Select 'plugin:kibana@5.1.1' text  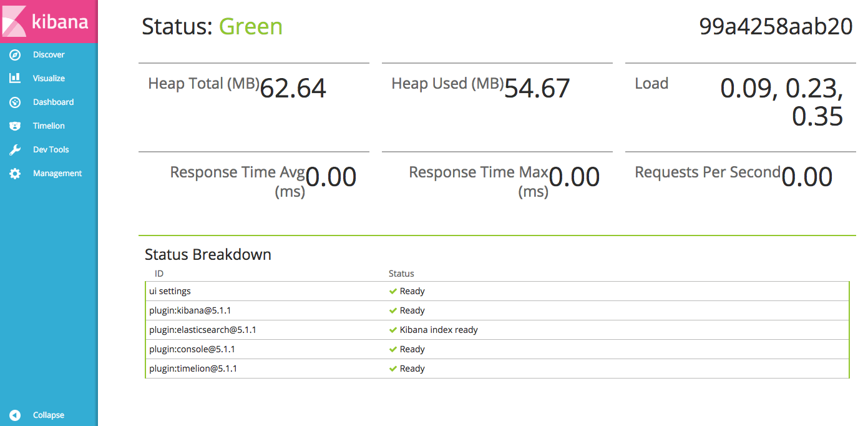pyautogui.click(x=190, y=310)
